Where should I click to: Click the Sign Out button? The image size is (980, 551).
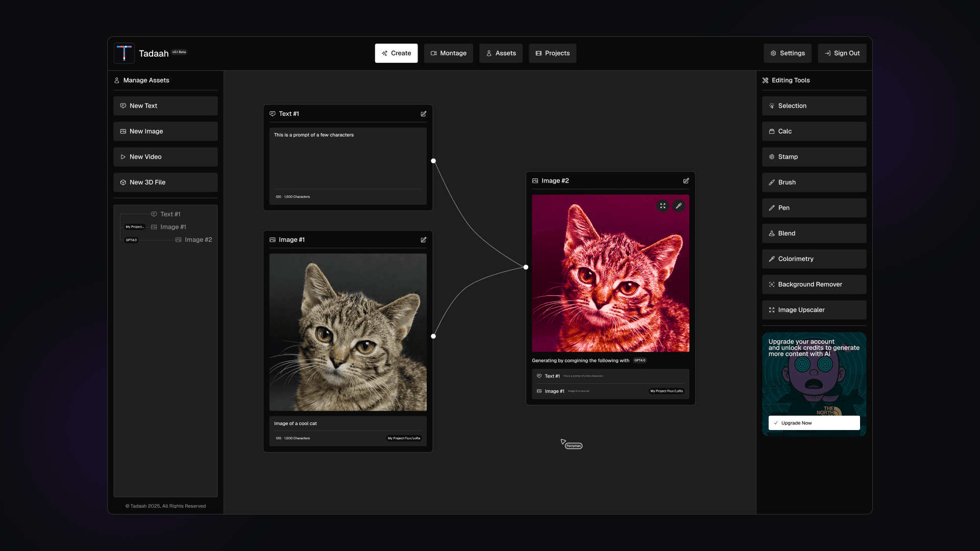tap(842, 53)
